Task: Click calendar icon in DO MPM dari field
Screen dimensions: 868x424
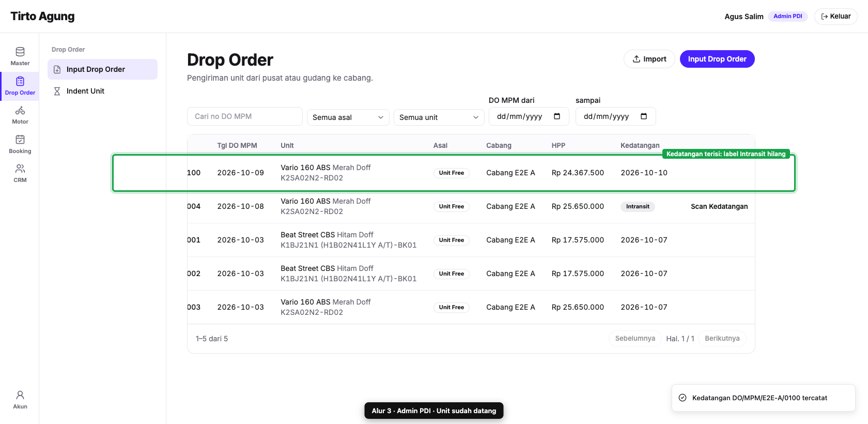Action: click(x=557, y=116)
